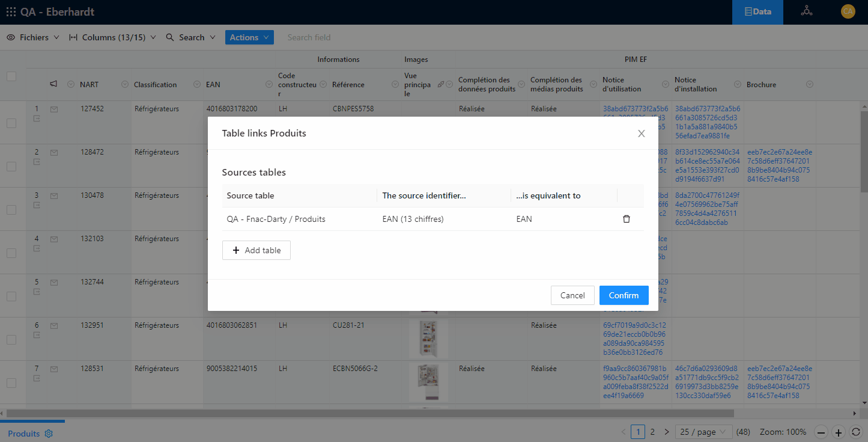Delete the QA - Fnac-Darty source table row
Viewport: 868px width, 442px height.
point(626,219)
